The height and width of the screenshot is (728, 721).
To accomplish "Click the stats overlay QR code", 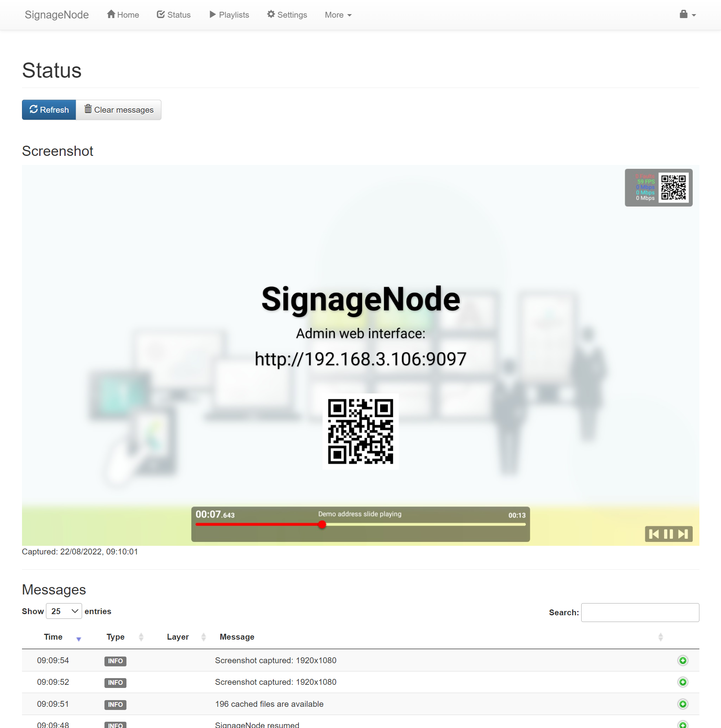I will pos(673,188).
